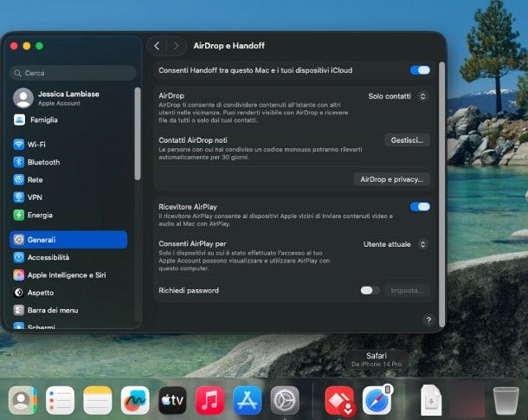The width and height of the screenshot is (528, 420).
Task: Click "Safari Da iPhone 14 Pro" tooltip
Action: (377, 359)
